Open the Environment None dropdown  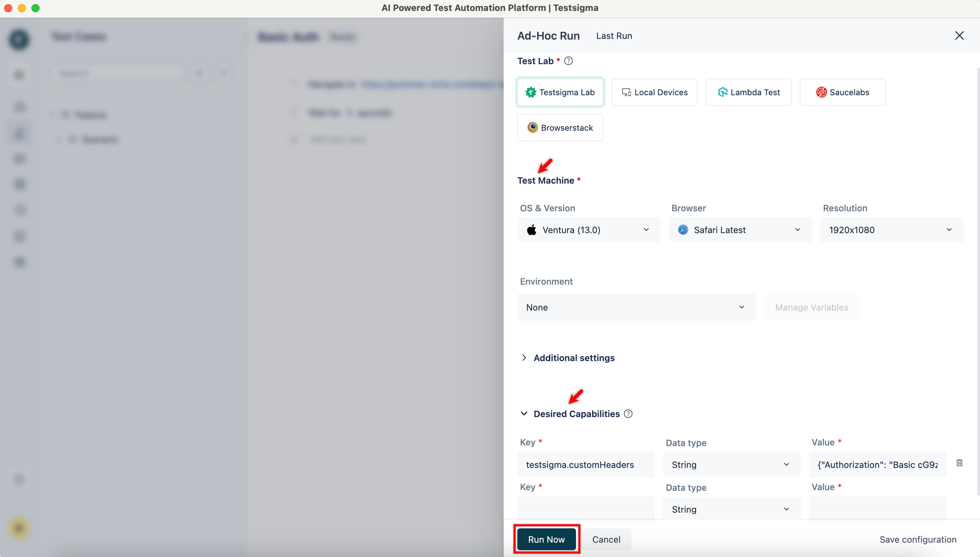click(636, 307)
